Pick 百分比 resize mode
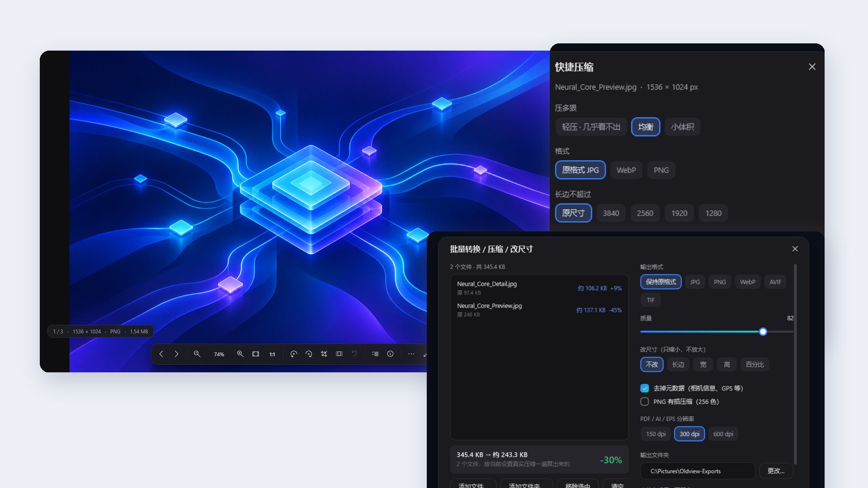 tap(755, 364)
